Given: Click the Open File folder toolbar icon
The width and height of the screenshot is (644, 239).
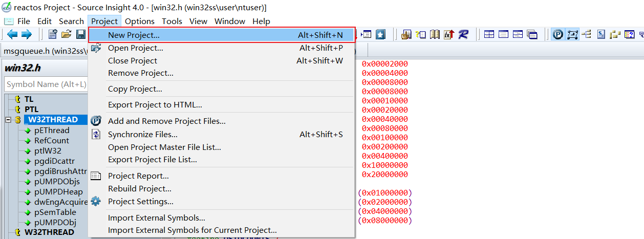Looking at the screenshot, I should click(x=67, y=34).
